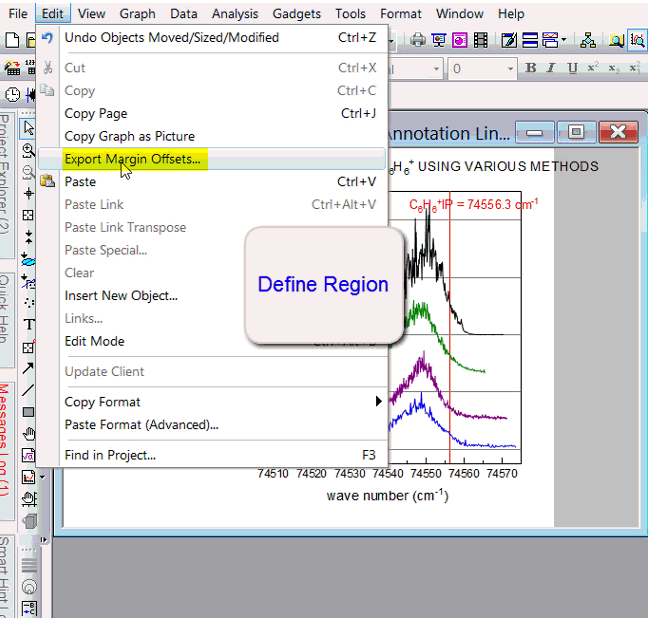Click the Video Builder film icon
The height and width of the screenshot is (621, 651).
tap(480, 40)
